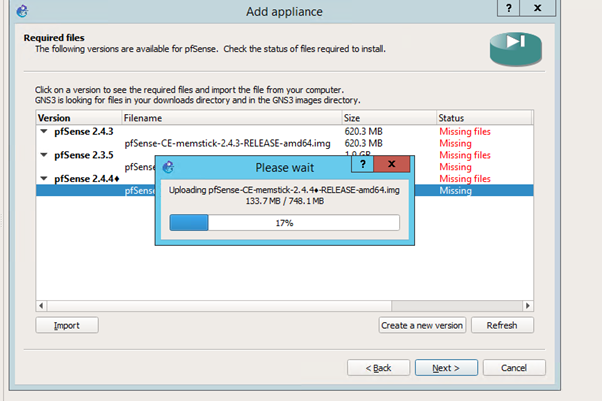Select the pfSense 2.3.5 version row
Screen dimensions: 602x401
(284, 155)
